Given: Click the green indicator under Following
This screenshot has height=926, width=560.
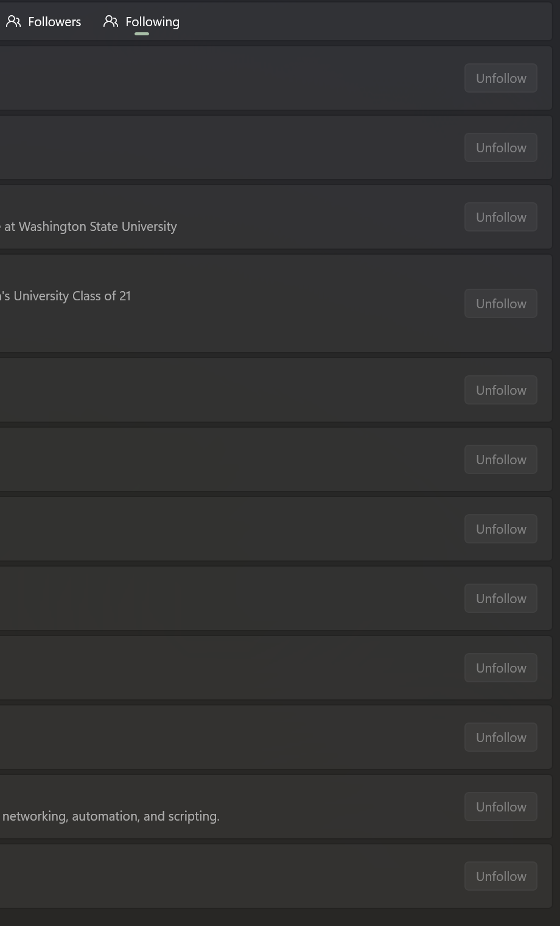Looking at the screenshot, I should (x=141, y=35).
